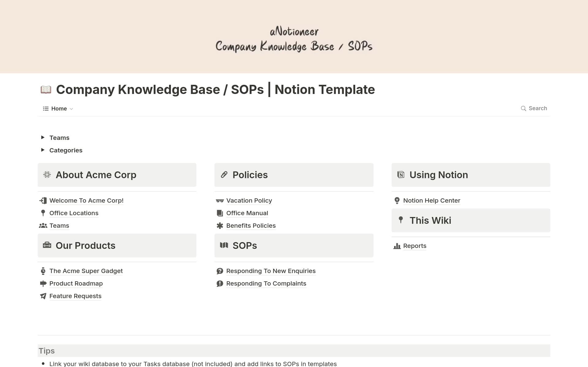Select the Home view tab
Image resolution: width=588 pixels, height=367 pixels.
coord(59,109)
